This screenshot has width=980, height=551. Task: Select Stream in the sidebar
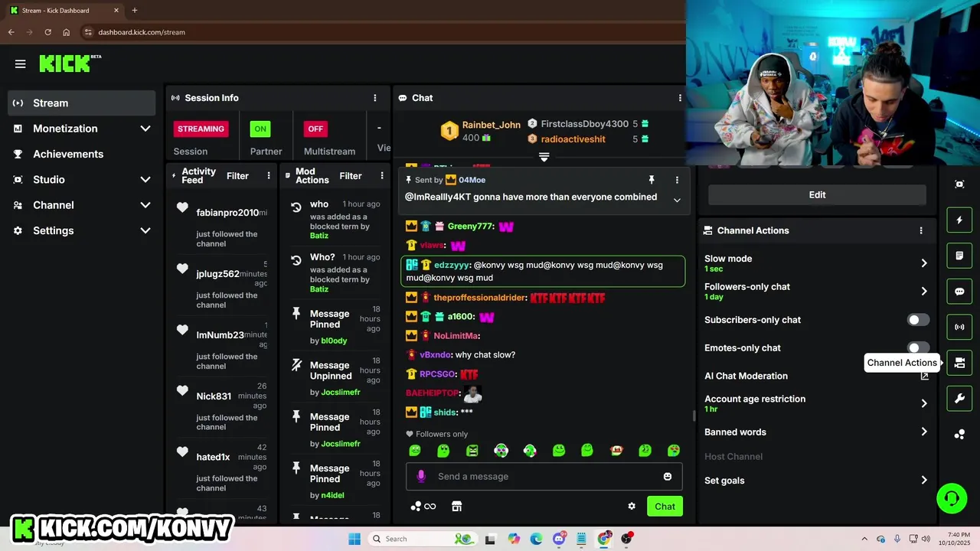[x=82, y=103]
